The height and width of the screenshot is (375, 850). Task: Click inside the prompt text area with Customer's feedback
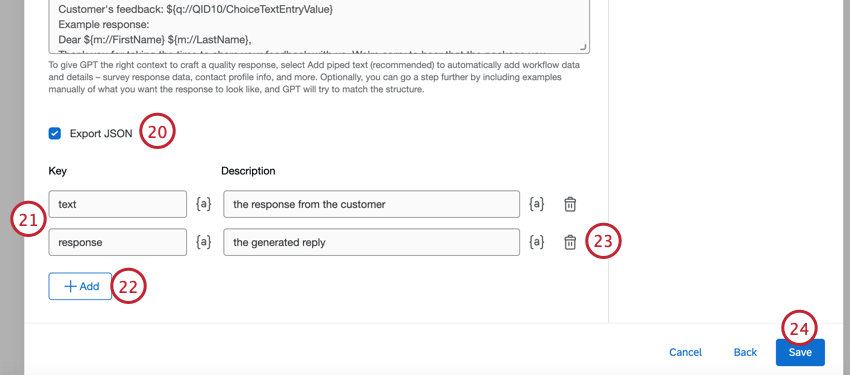tap(319, 26)
